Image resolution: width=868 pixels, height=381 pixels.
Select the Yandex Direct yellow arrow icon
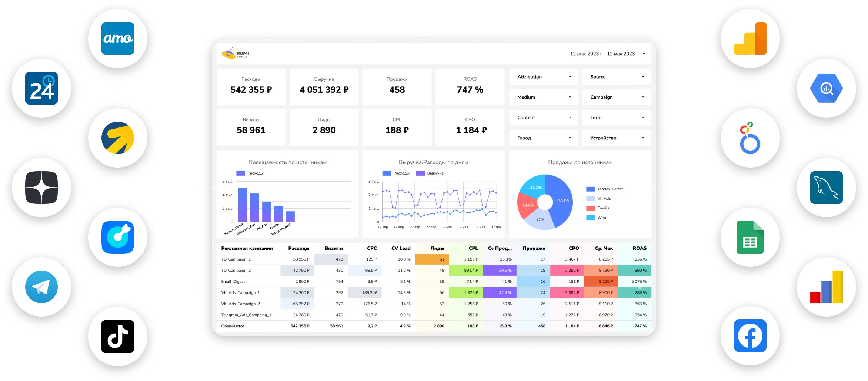(118, 138)
